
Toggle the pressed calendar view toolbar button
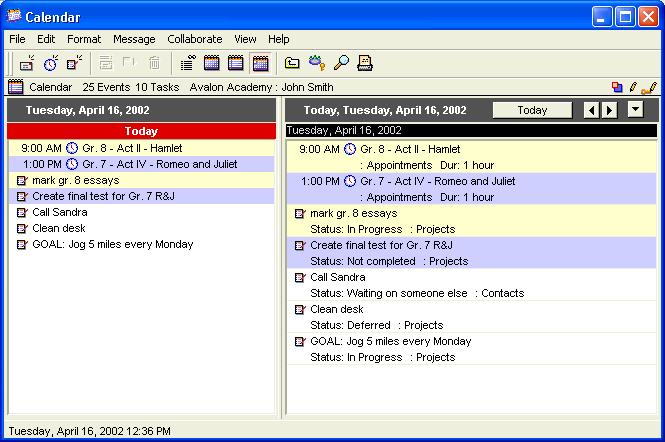(260, 63)
